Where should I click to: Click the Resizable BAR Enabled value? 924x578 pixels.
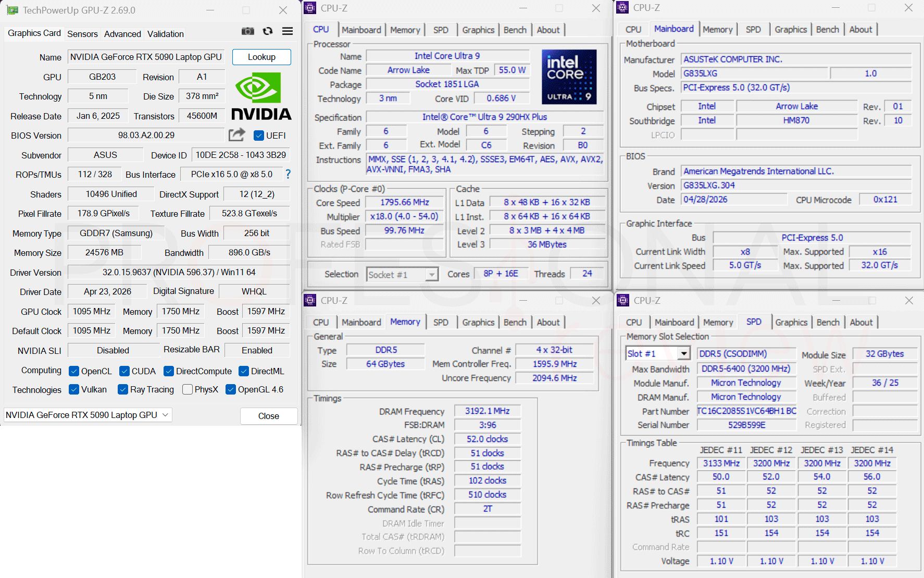click(257, 350)
